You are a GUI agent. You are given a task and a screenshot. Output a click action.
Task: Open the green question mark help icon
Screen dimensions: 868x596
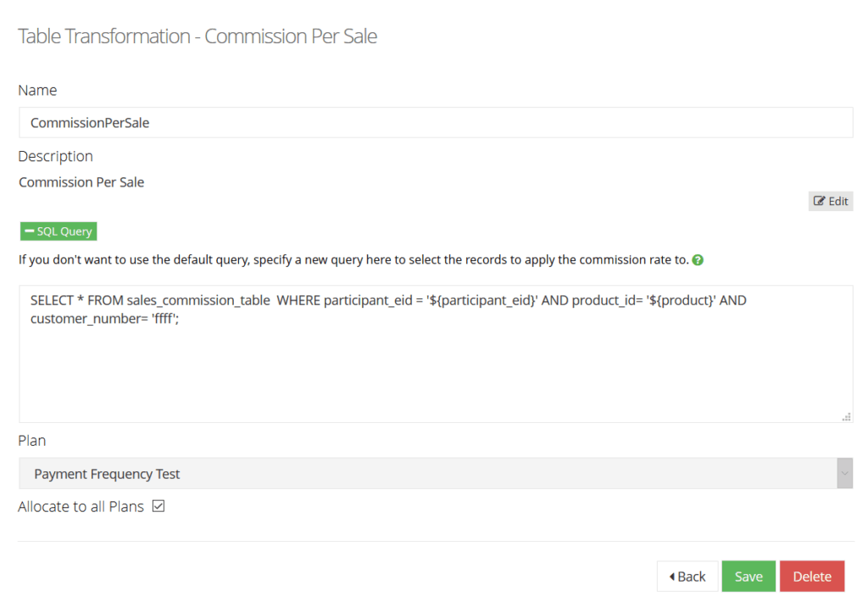coord(698,259)
